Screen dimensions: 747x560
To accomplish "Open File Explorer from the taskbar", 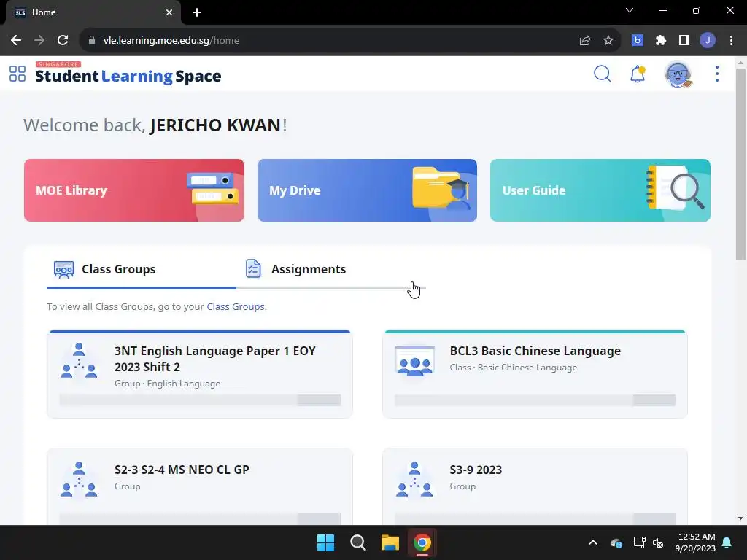I will [x=390, y=542].
